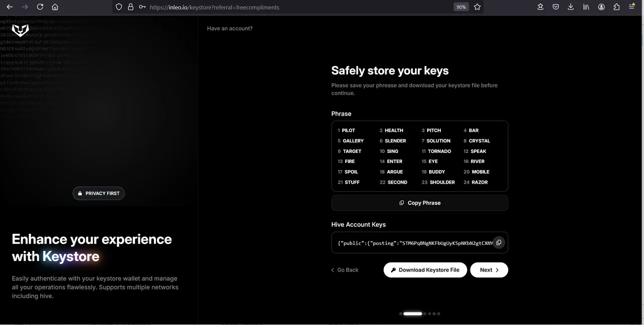
Task: Open the browser home page icon
Action: pos(55,7)
